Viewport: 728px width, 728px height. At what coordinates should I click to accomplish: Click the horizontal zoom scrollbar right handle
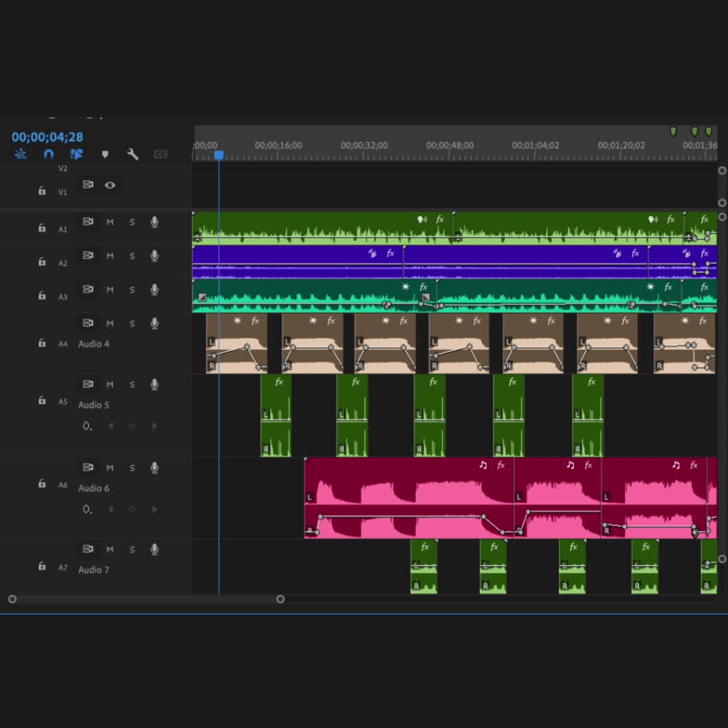coord(280,599)
